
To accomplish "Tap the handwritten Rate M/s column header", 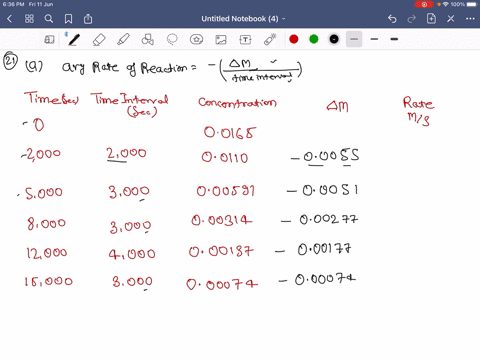I will point(418,111).
